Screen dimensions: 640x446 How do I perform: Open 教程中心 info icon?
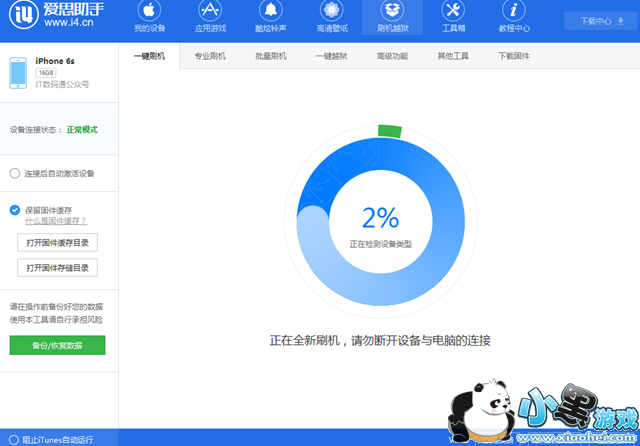pyautogui.click(x=514, y=10)
